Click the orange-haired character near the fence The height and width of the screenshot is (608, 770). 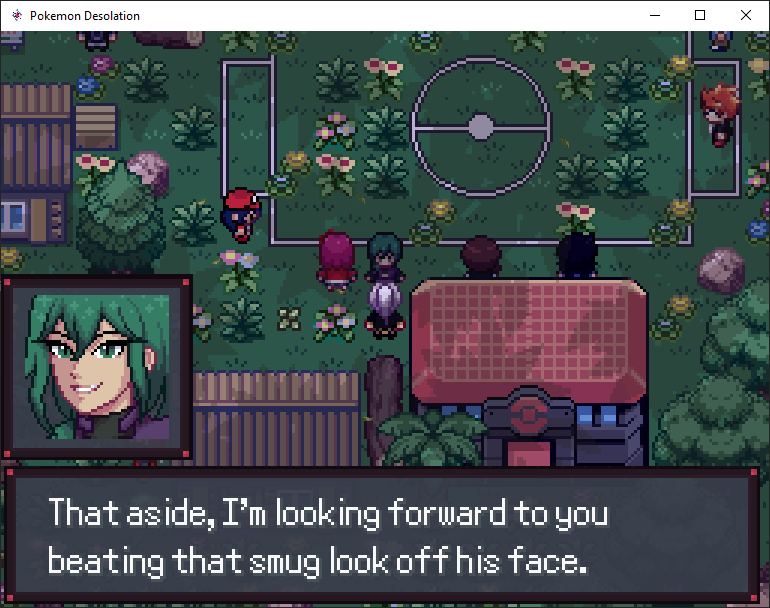(719, 115)
